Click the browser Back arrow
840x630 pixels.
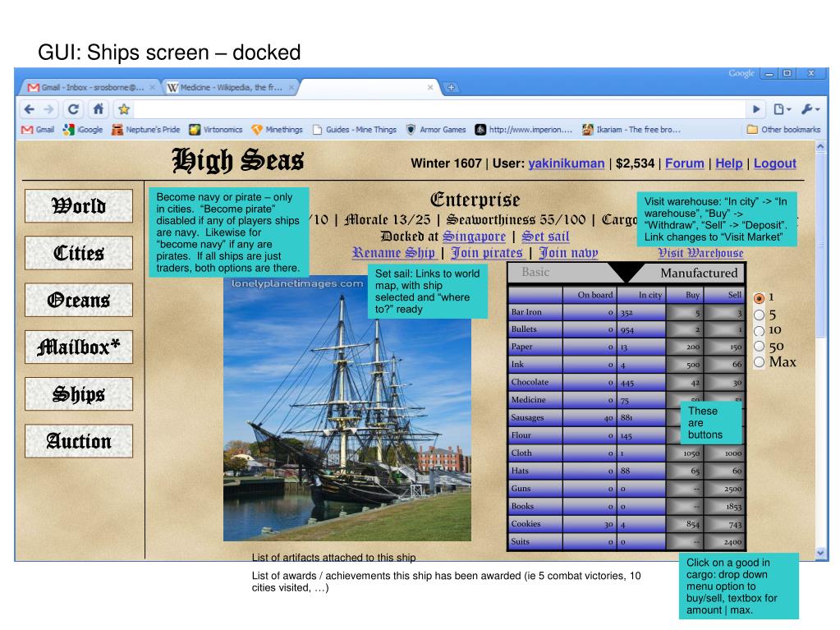click(30, 109)
